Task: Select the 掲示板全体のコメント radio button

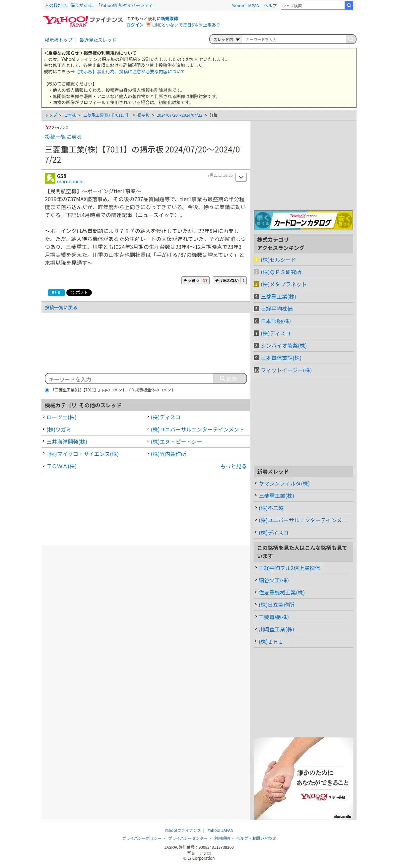Action: (x=131, y=390)
